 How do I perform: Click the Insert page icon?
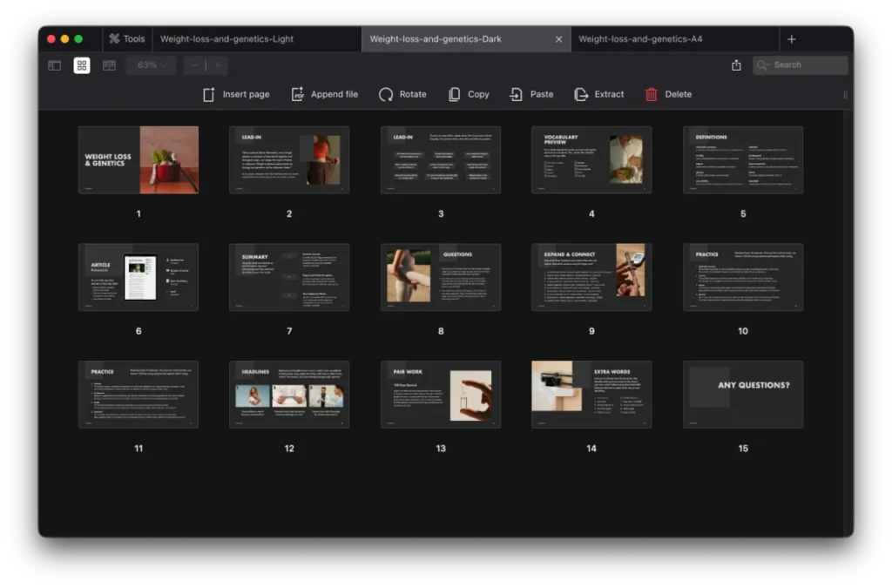(x=209, y=94)
